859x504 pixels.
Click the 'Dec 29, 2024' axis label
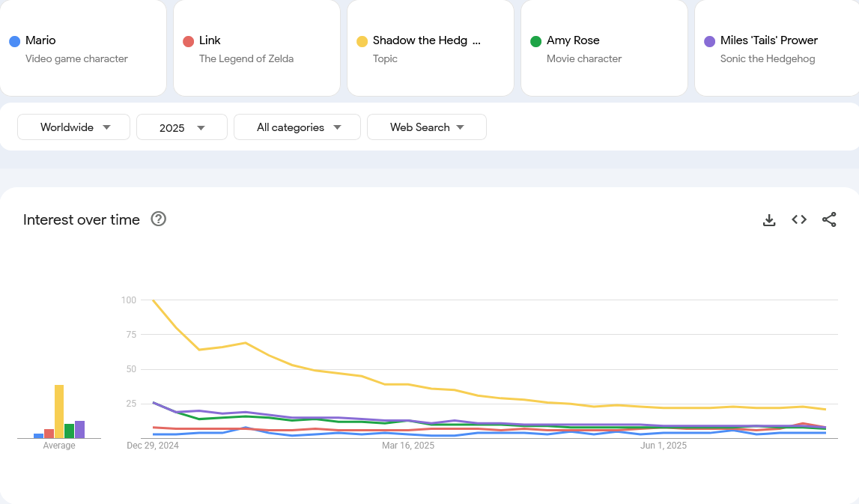tap(153, 446)
